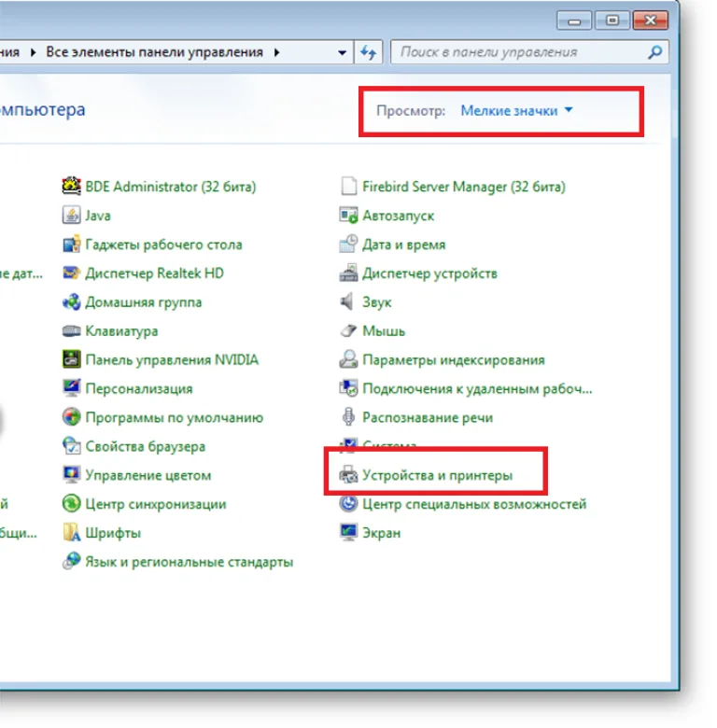Viewport: 717px width, 728px height.
Task: Click the 'Все элементы панели управления' breadcrumb
Action: 154,52
